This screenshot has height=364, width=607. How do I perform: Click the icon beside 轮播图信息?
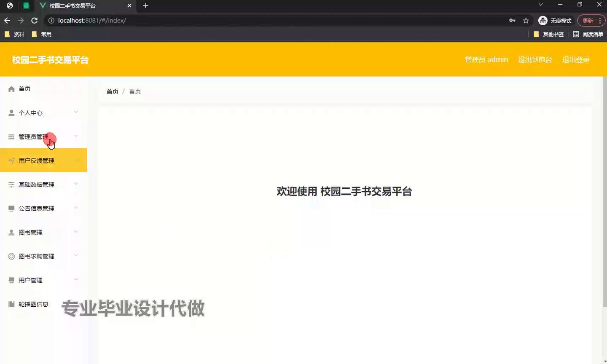pyautogui.click(x=11, y=304)
